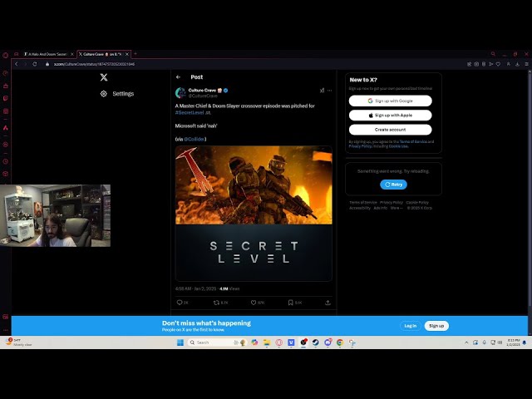Open the post's three-dot more menu
This screenshot has height=399, width=532.
click(329, 91)
